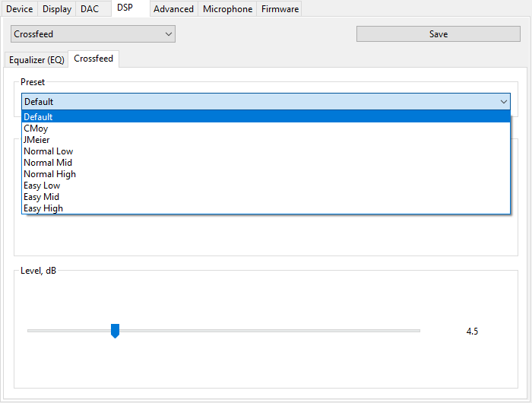Screen dimensions: 532x403
Task: Click the Save button
Action: (438, 34)
